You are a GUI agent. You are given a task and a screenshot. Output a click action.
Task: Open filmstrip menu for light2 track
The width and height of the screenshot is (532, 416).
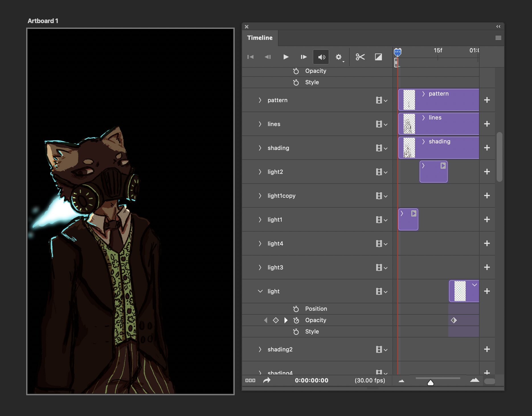(x=382, y=172)
